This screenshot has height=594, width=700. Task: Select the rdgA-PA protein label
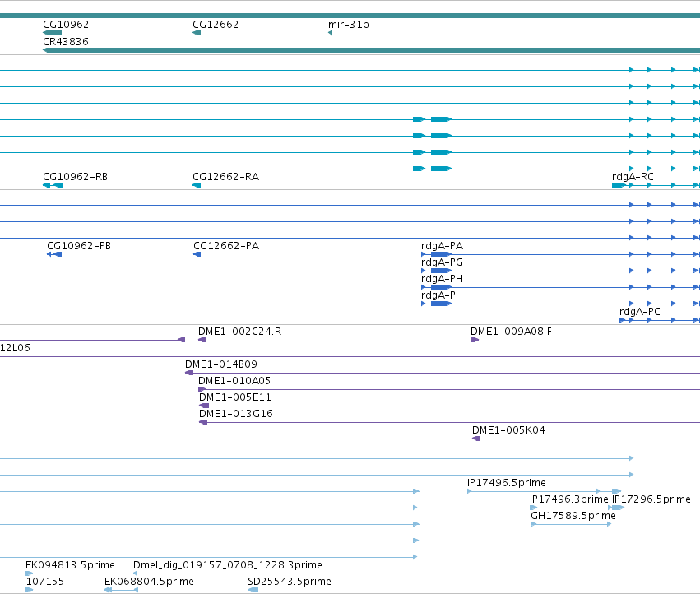click(442, 246)
